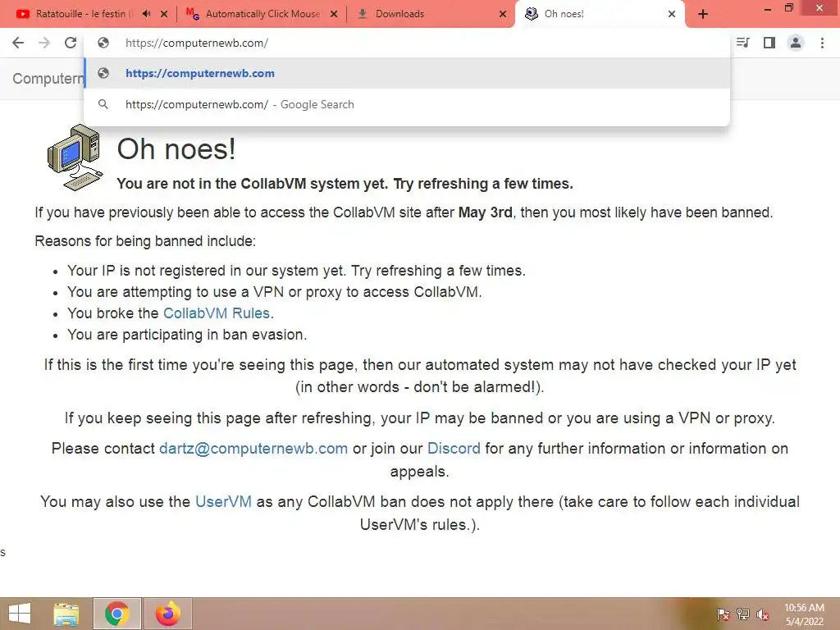840x630 pixels.
Task: Choose https://computernewb.com suggestion
Action: pos(407,73)
